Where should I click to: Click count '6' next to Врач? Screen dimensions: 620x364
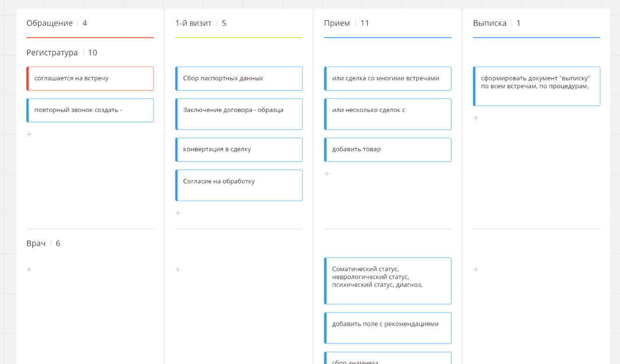tap(58, 243)
